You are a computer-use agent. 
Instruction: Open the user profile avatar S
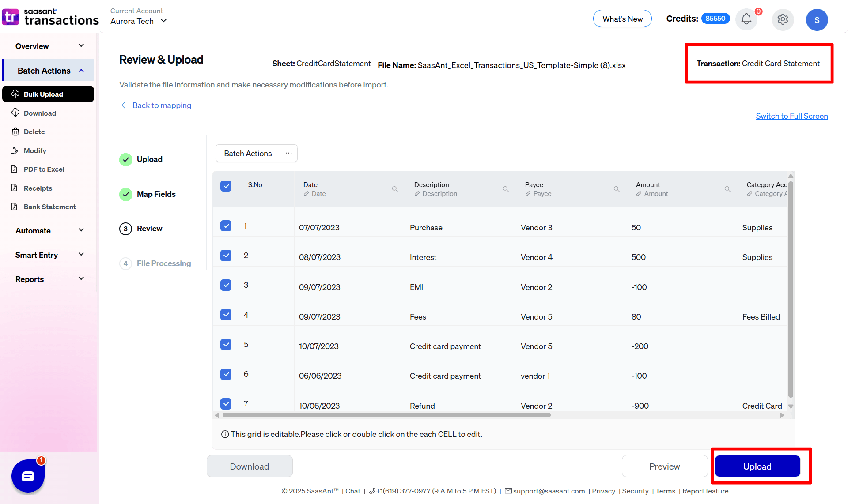tap(817, 20)
